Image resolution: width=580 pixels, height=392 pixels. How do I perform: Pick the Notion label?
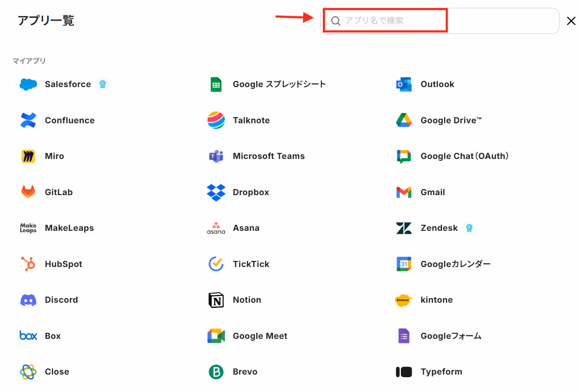tap(247, 300)
